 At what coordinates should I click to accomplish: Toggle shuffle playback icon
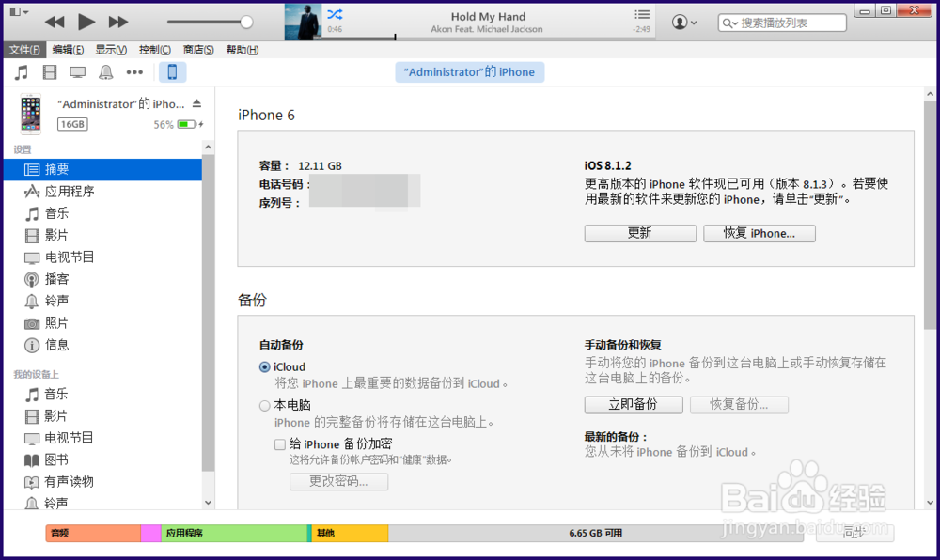point(335,14)
